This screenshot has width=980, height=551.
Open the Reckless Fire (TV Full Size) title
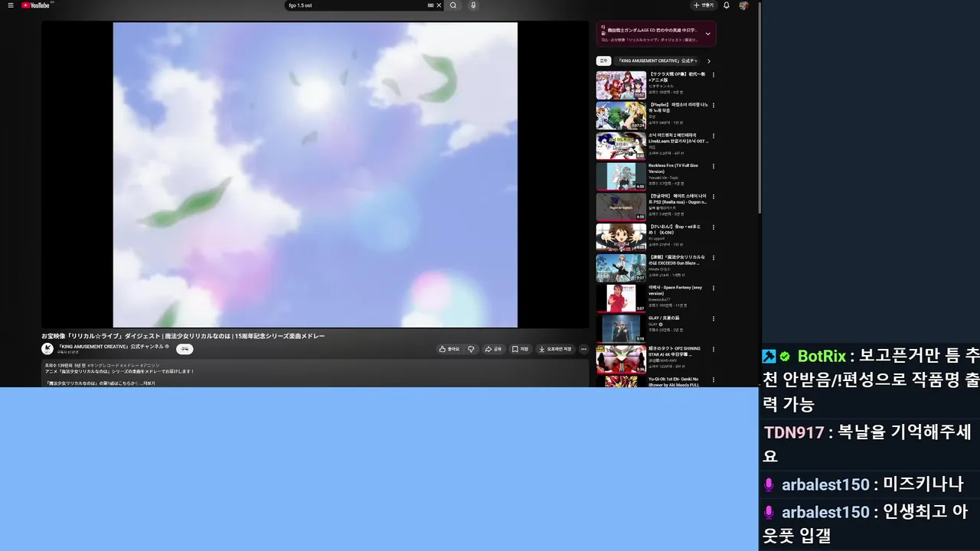[x=673, y=168]
